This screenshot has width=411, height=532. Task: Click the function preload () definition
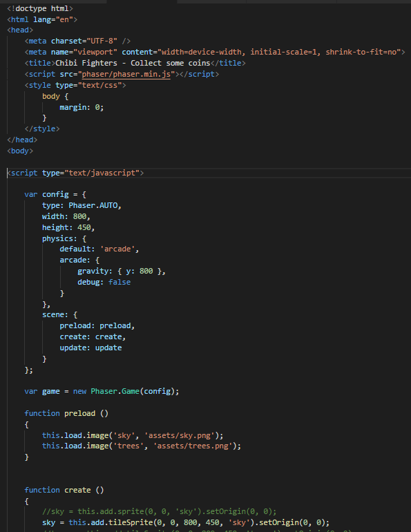(66, 413)
